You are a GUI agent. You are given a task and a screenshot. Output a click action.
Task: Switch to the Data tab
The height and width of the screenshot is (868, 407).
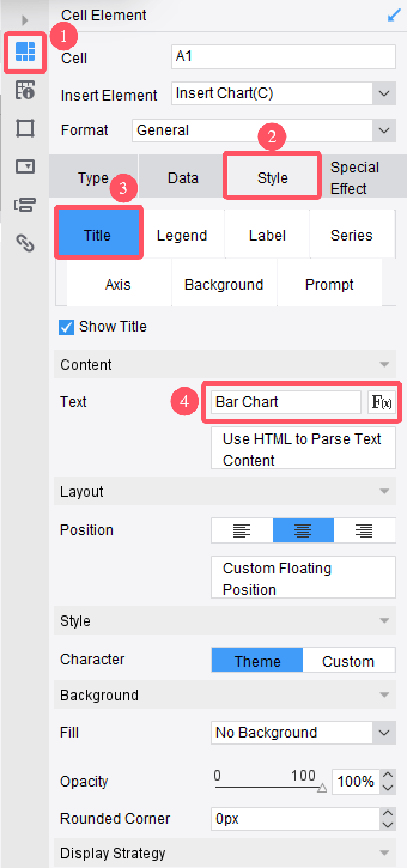click(183, 178)
